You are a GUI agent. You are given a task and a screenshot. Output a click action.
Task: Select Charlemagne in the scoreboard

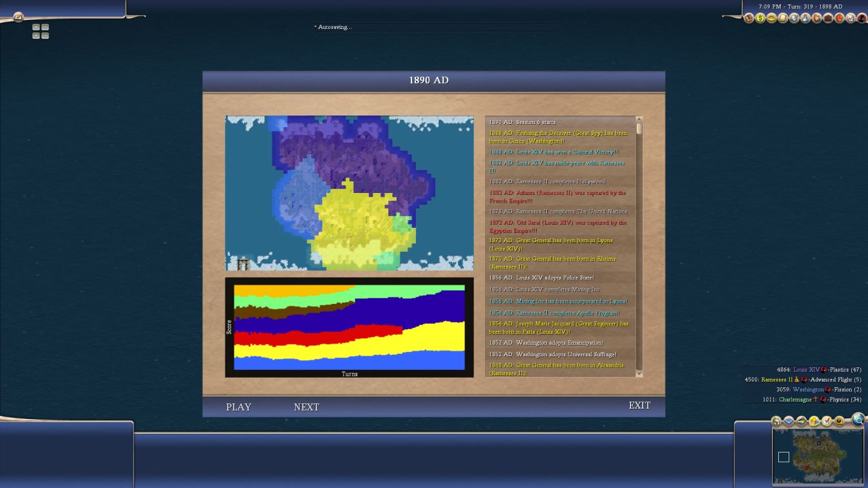click(795, 400)
